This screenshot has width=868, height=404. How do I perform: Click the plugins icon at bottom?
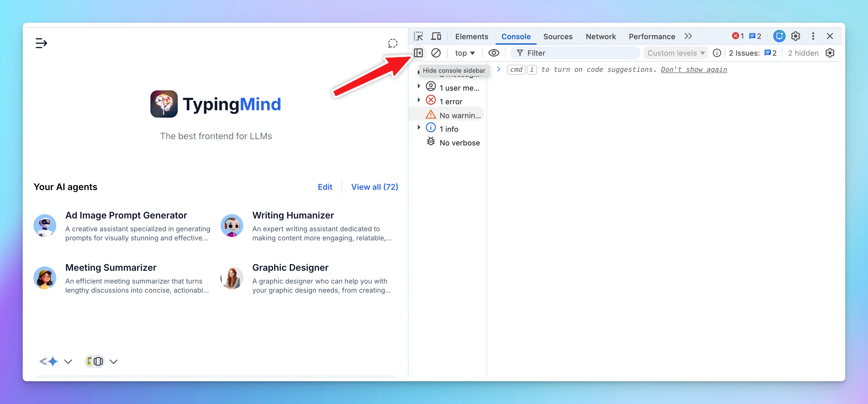point(95,361)
